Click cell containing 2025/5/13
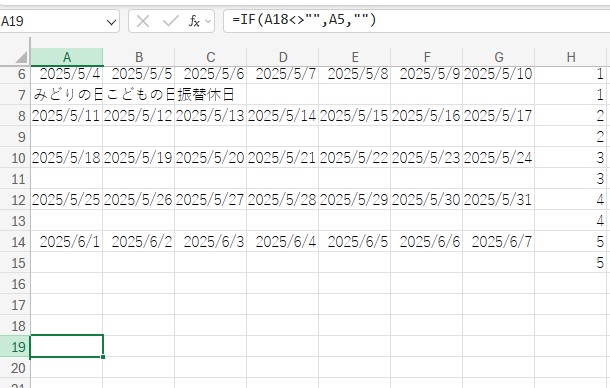 point(211,116)
